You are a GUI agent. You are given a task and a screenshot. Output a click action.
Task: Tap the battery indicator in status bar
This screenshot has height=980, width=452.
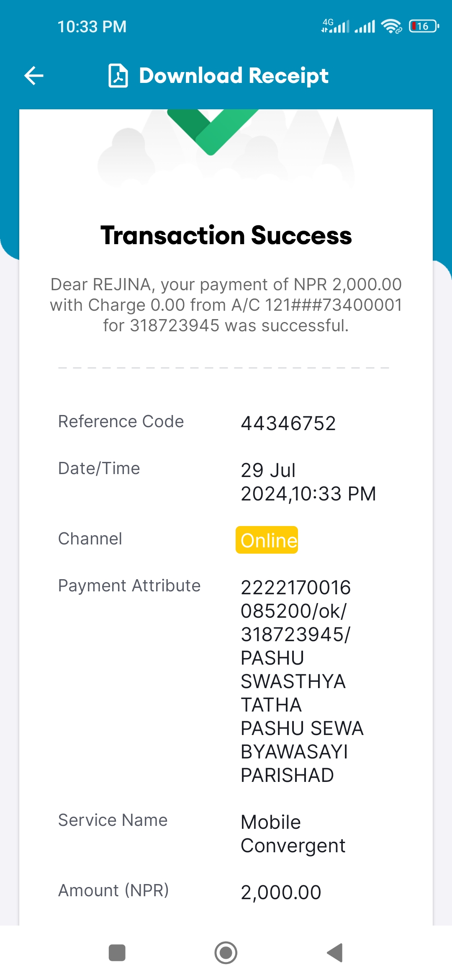point(424,26)
